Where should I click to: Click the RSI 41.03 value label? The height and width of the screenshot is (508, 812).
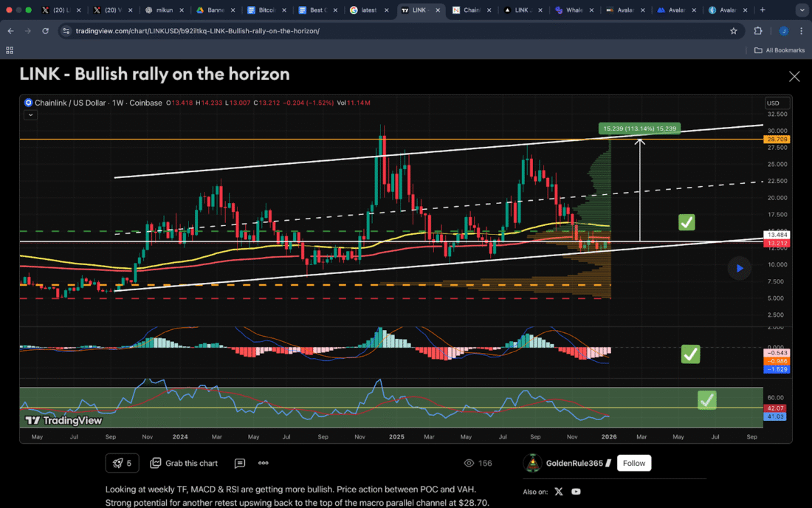tap(774, 416)
